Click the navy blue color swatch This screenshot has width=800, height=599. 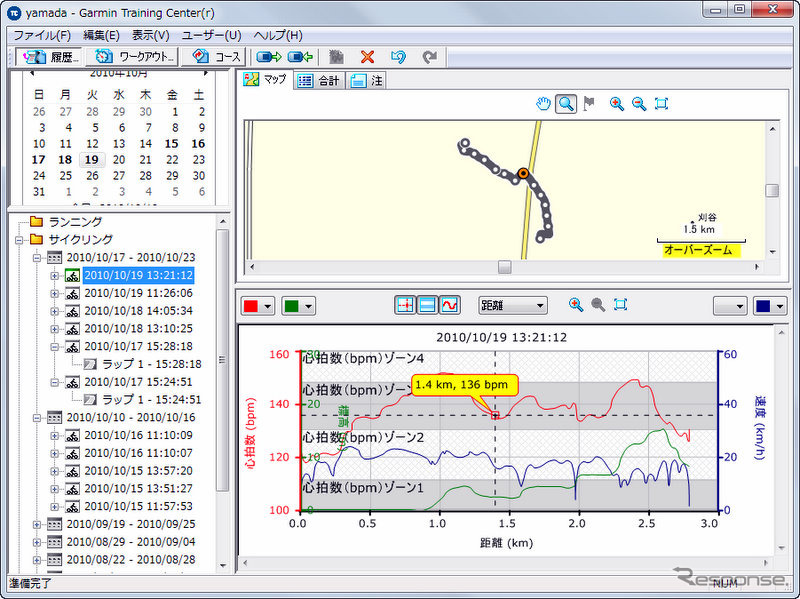pyautogui.click(x=763, y=306)
